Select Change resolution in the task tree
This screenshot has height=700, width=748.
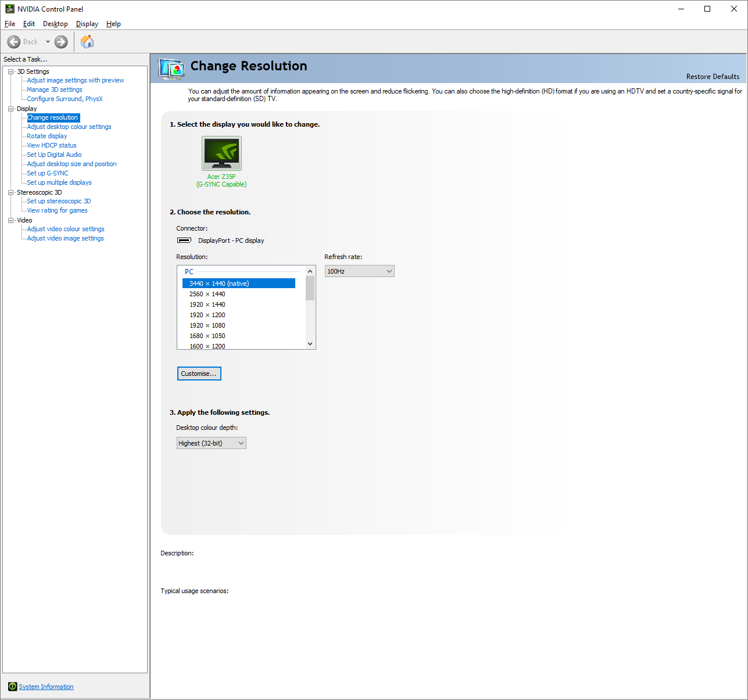pos(53,117)
